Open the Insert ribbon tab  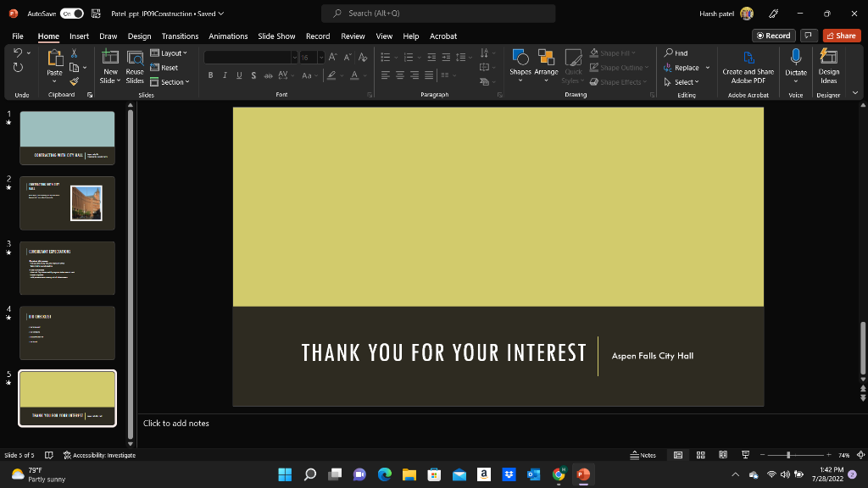pos(79,36)
